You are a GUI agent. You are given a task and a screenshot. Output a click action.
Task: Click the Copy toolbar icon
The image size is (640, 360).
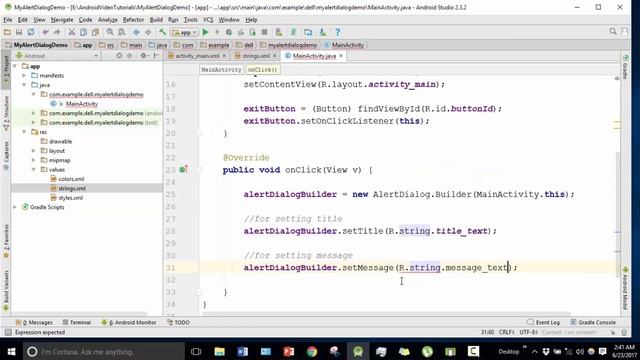(83, 32)
